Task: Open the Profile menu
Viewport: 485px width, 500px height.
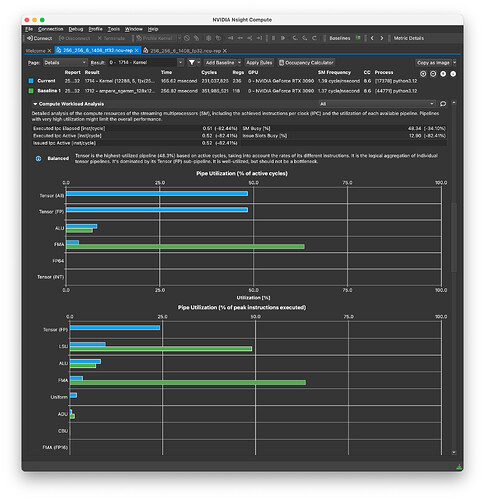Action: click(96, 29)
